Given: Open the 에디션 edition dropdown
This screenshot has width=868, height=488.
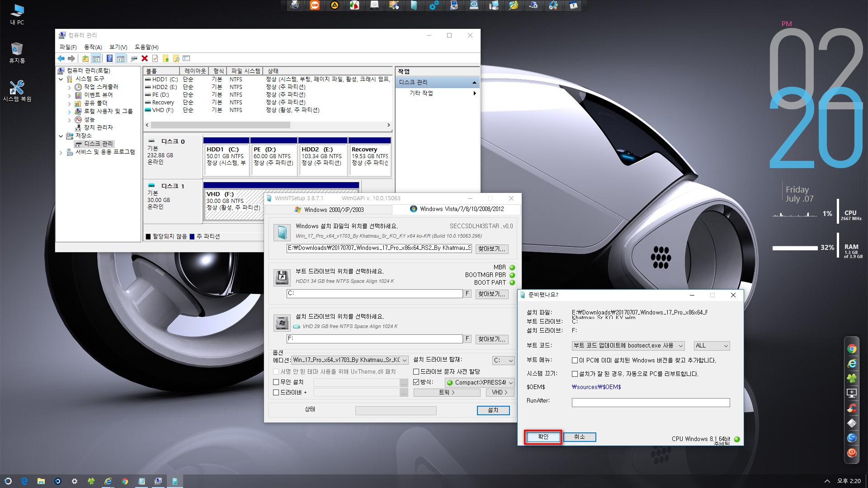Looking at the screenshot, I should 350,360.
